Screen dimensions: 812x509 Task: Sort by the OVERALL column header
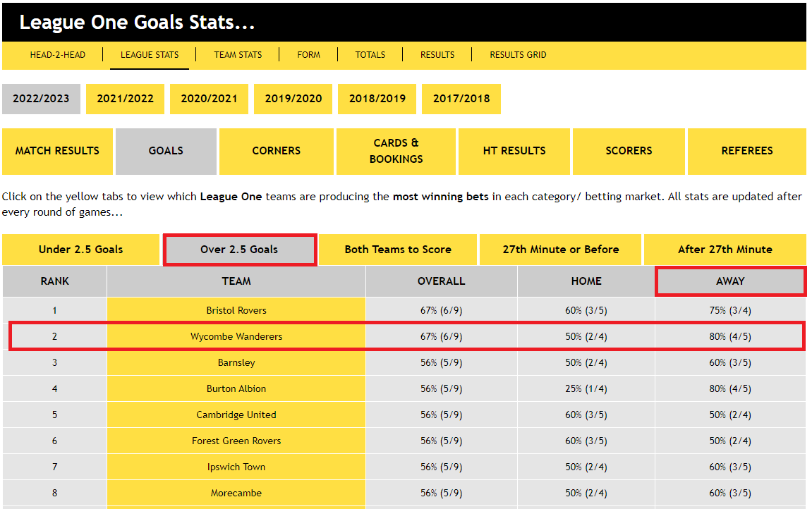[441, 281]
